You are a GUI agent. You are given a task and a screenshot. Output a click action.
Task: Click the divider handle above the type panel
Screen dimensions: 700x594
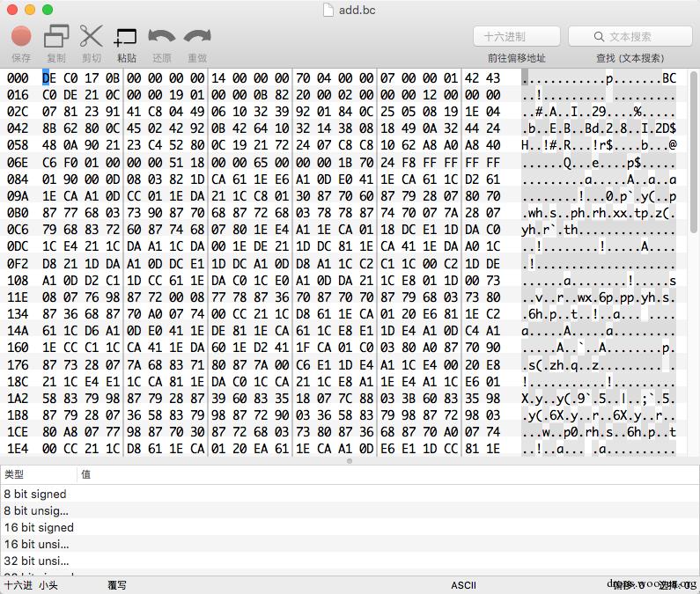click(350, 461)
